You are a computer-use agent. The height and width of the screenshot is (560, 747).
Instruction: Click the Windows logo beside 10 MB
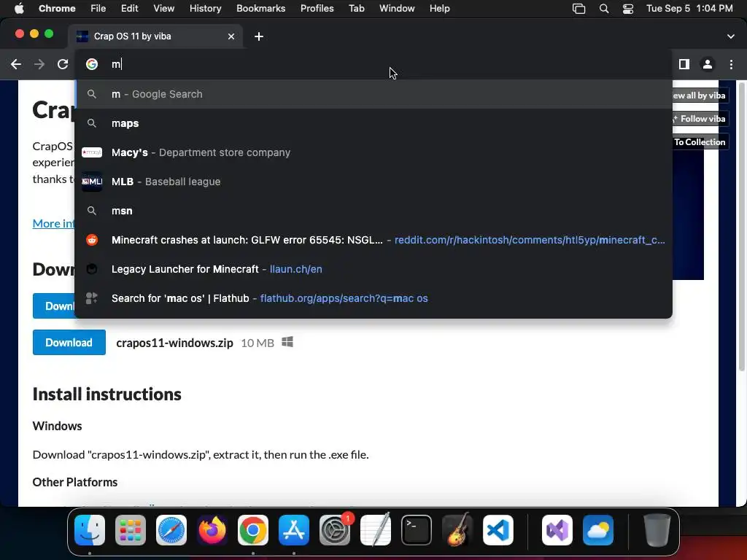(x=287, y=342)
